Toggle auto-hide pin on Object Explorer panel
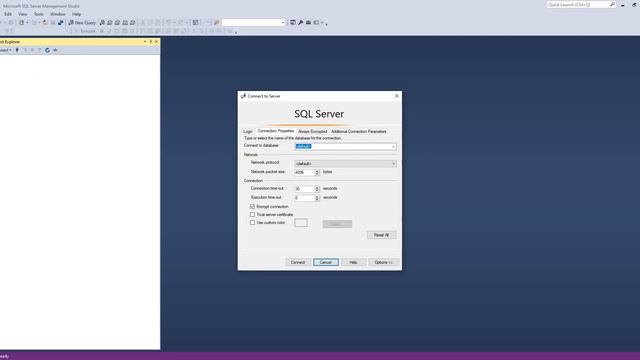 pos(151,42)
